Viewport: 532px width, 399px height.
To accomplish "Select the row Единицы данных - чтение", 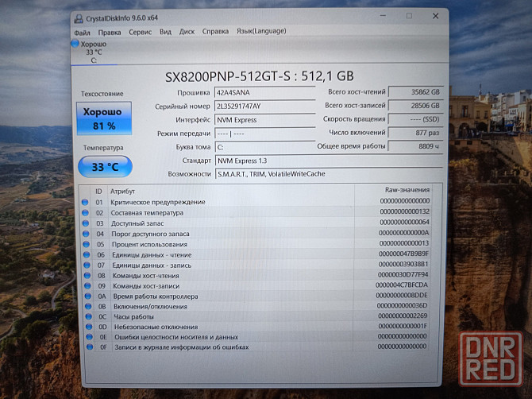I will coord(256,254).
